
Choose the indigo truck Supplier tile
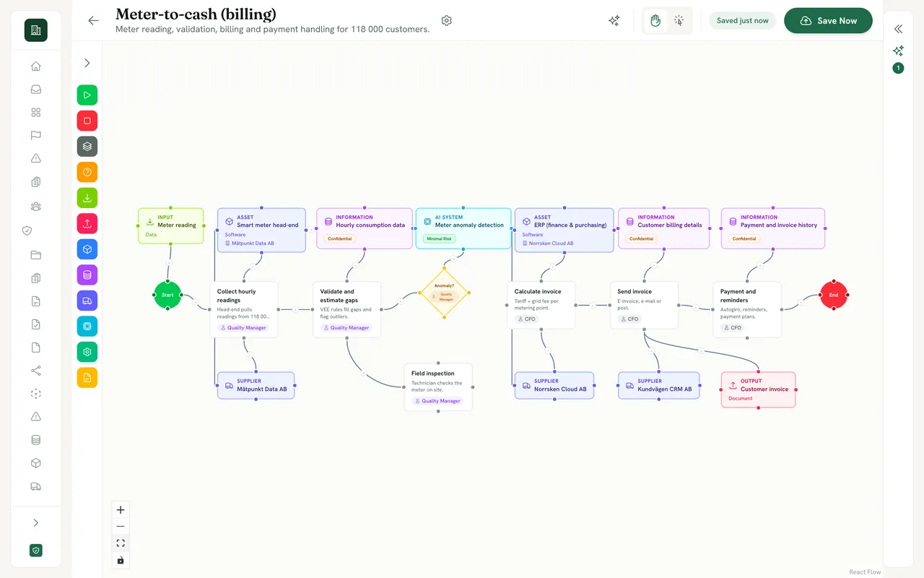click(x=87, y=301)
